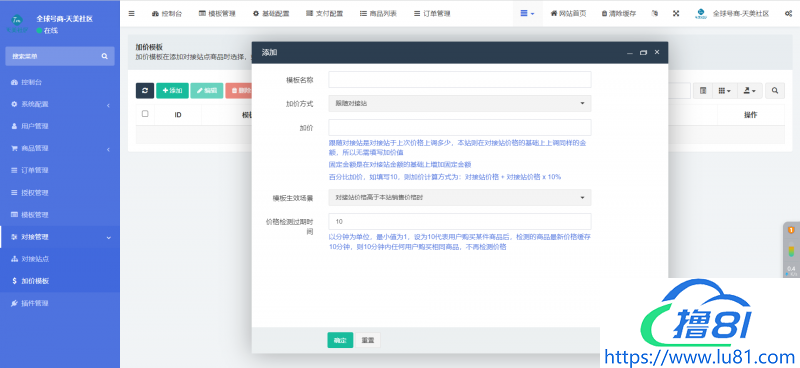
Task: Click the 模板名称 input field
Action: pos(460,80)
